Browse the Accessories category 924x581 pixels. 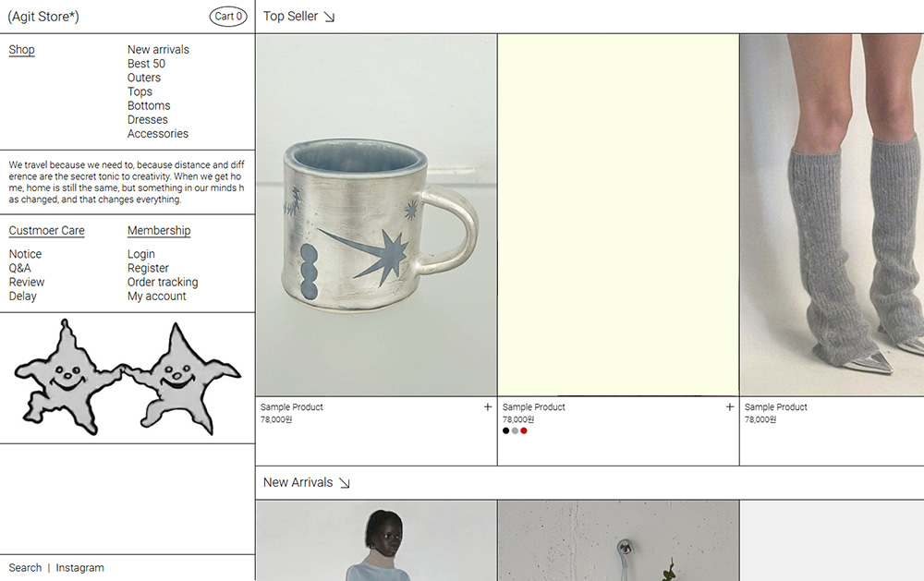[158, 134]
